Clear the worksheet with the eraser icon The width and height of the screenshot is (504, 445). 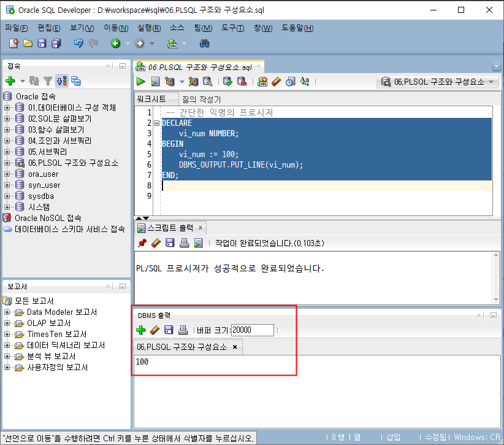coord(277,81)
